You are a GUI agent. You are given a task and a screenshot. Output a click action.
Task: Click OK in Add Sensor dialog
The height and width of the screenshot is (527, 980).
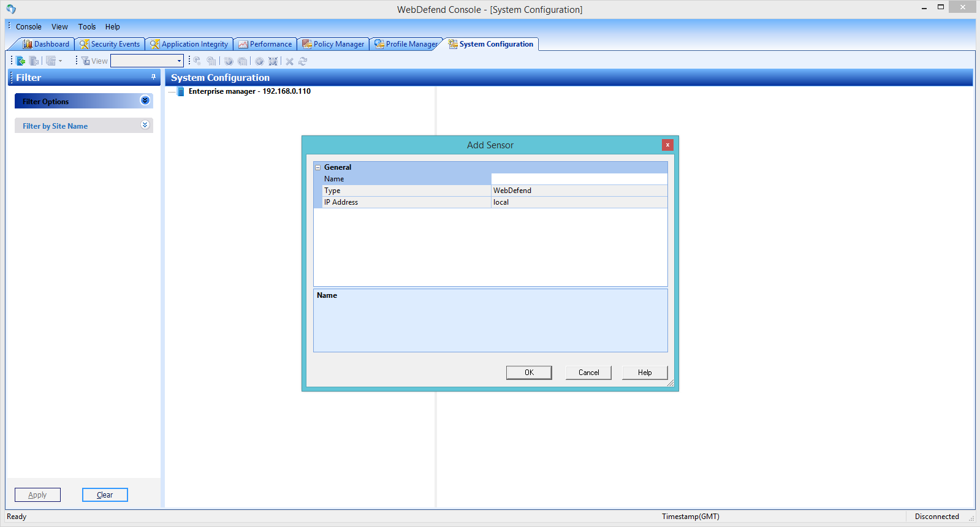(x=529, y=373)
